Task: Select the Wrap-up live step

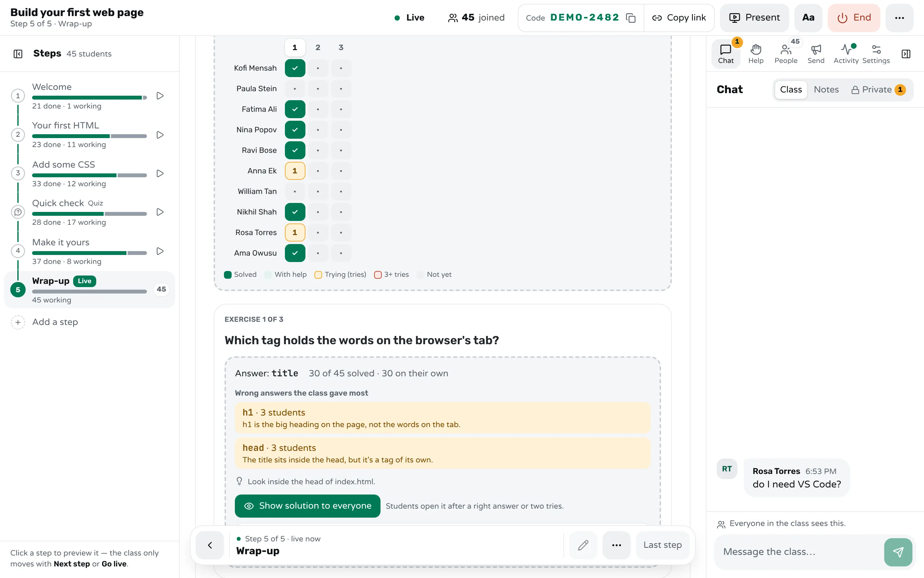Action: click(89, 289)
